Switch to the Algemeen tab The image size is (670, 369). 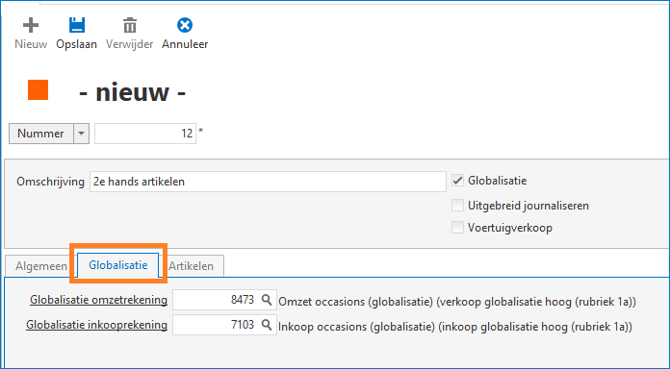(41, 266)
